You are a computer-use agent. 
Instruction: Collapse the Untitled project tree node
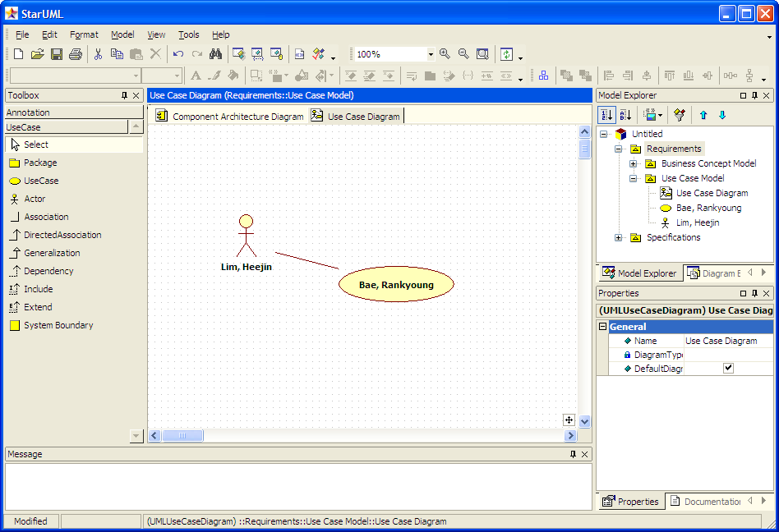[x=604, y=134]
